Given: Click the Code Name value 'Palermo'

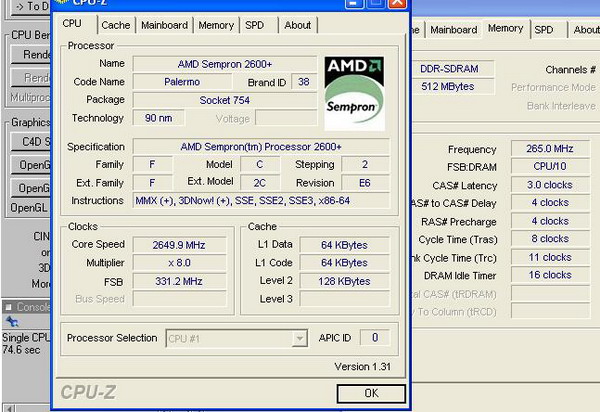Looking at the screenshot, I should click(x=182, y=82).
